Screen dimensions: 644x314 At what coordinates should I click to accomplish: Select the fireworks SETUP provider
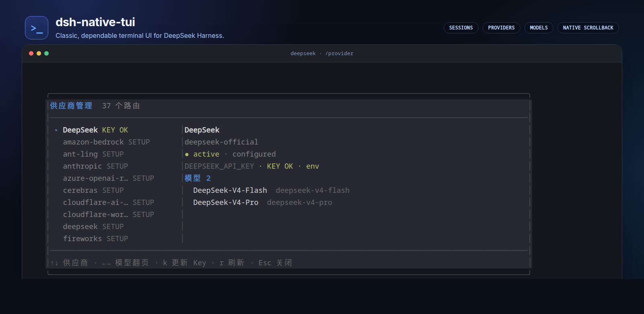point(95,239)
